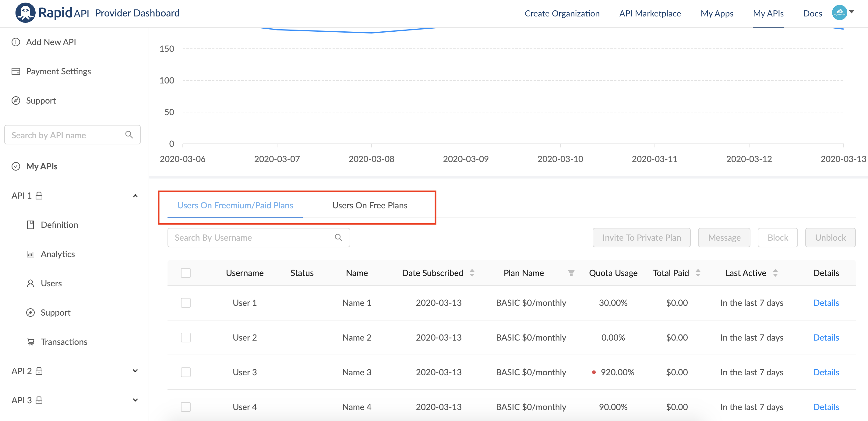Screen dimensions: 868x421
Task: Toggle the select-all header checkbox
Action: (x=186, y=273)
